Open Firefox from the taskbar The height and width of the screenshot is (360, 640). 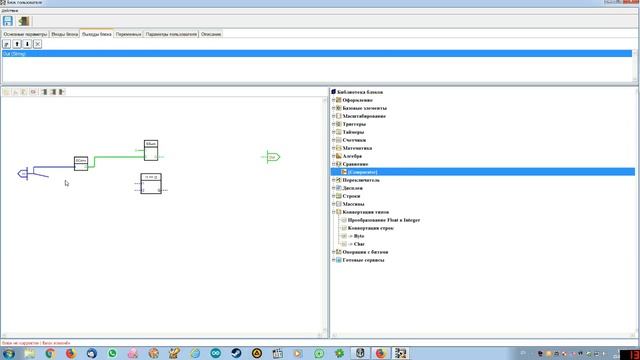click(x=71, y=353)
